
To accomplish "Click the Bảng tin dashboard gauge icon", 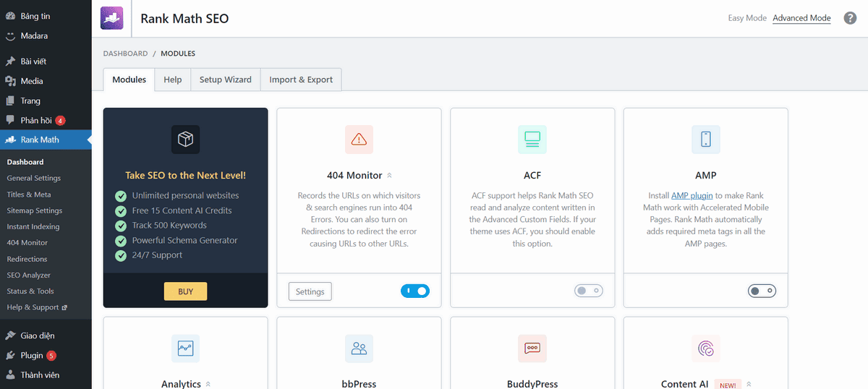I will coord(11,15).
